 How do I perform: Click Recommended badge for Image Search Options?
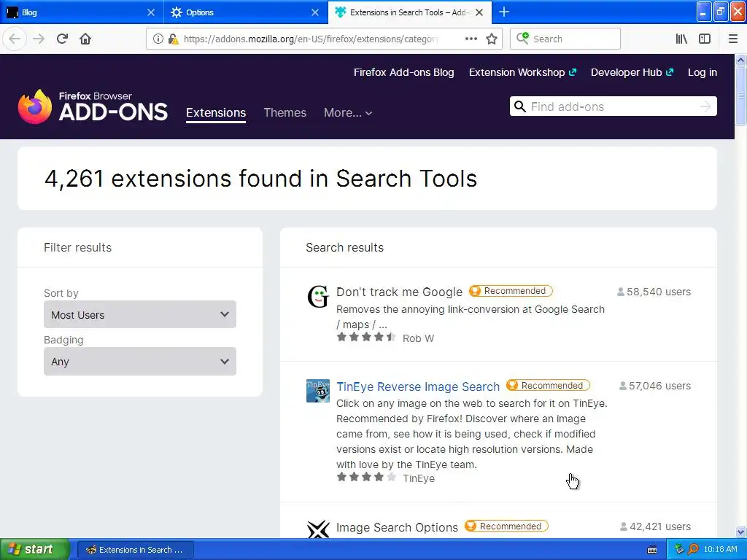pyautogui.click(x=506, y=526)
